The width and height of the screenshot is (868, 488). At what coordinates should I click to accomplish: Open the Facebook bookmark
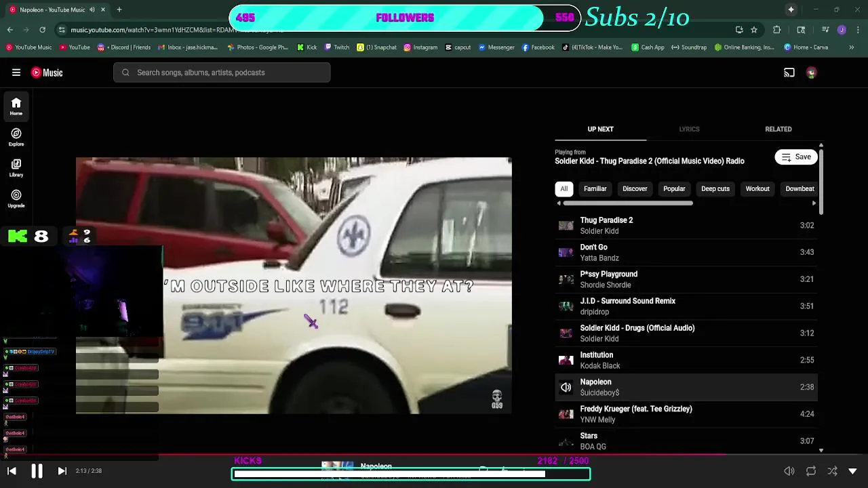[x=538, y=47]
